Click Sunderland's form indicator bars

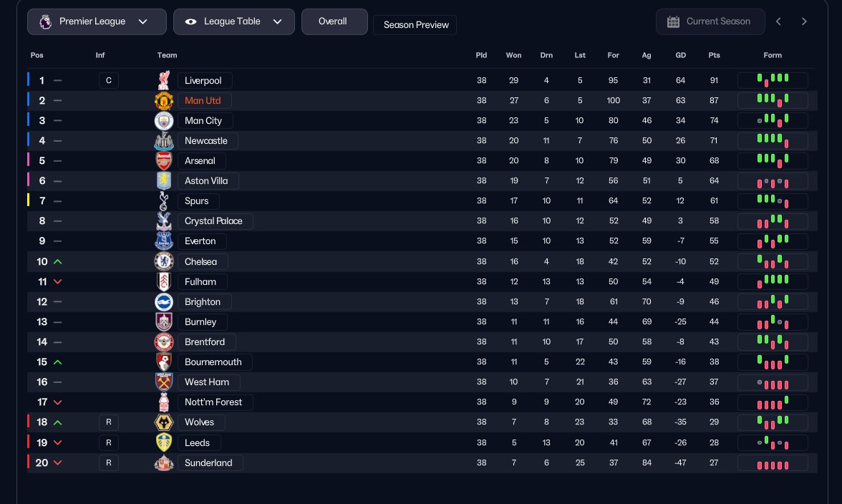(x=773, y=463)
